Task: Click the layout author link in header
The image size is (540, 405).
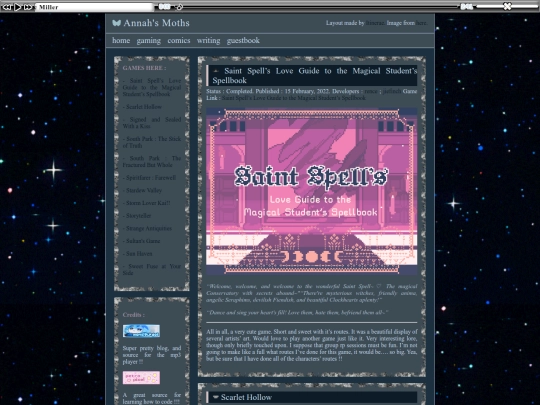Action: [x=375, y=23]
